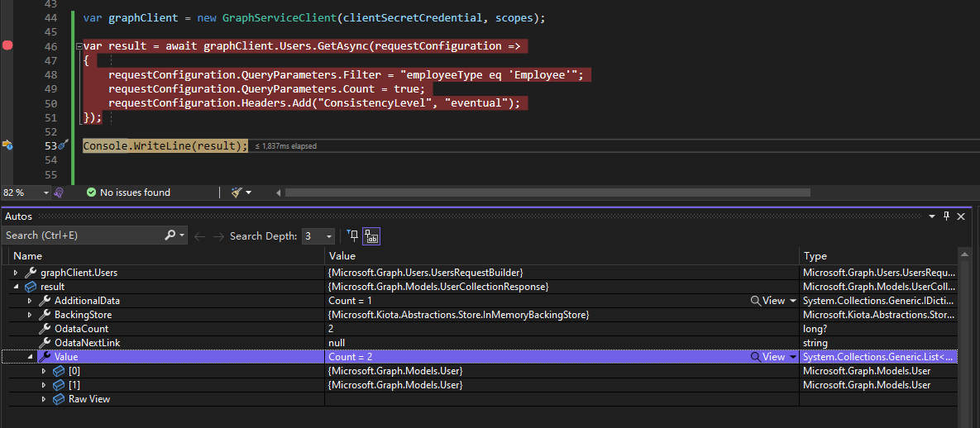Image resolution: width=980 pixels, height=428 pixels.
Task: Click the Autos panel title
Action: click(18, 216)
